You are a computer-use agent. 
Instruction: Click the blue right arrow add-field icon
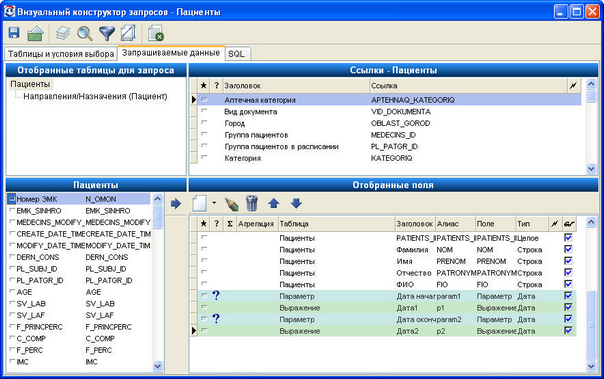[x=176, y=203]
